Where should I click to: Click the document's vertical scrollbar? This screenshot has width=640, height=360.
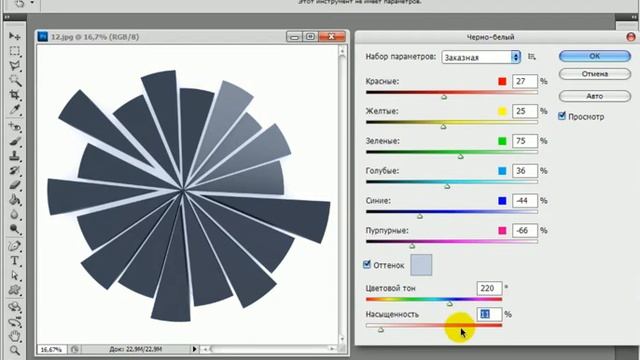(342, 195)
